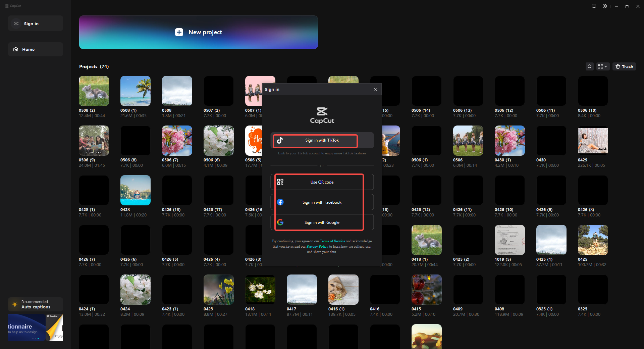Close the Sign in dialog
The image size is (644, 349).
(x=376, y=90)
